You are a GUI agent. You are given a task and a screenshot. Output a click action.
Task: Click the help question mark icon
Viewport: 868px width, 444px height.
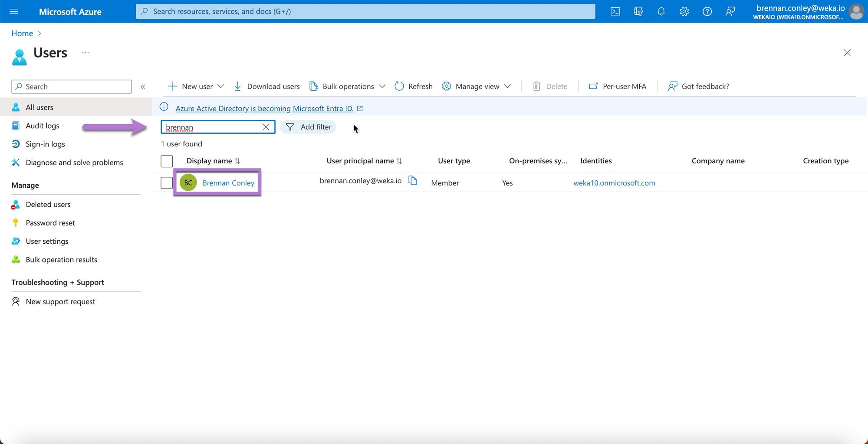click(707, 12)
